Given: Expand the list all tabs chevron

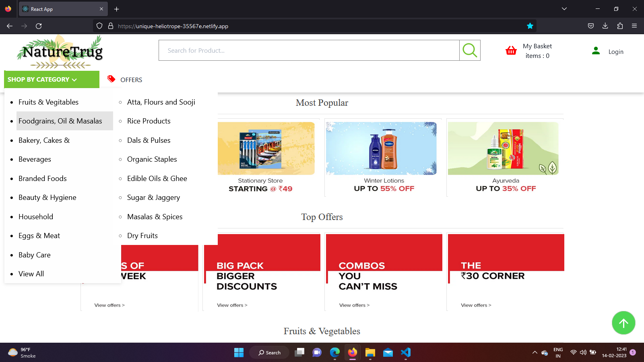Looking at the screenshot, I should (564, 9).
